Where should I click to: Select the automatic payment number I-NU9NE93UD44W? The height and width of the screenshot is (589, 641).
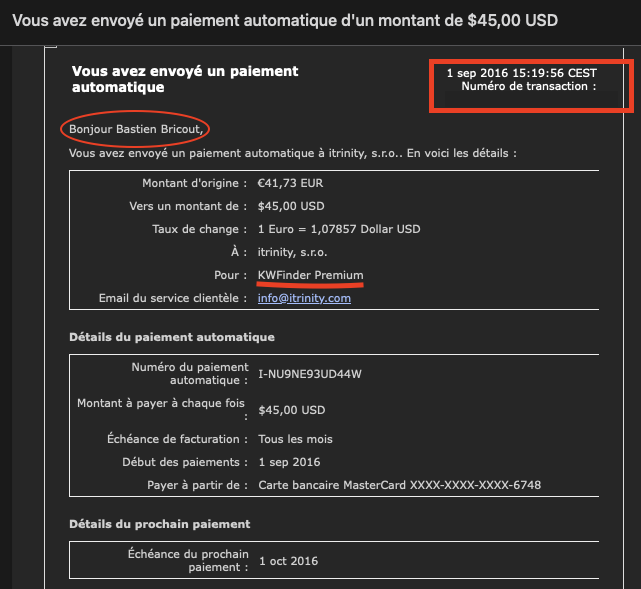(310, 374)
